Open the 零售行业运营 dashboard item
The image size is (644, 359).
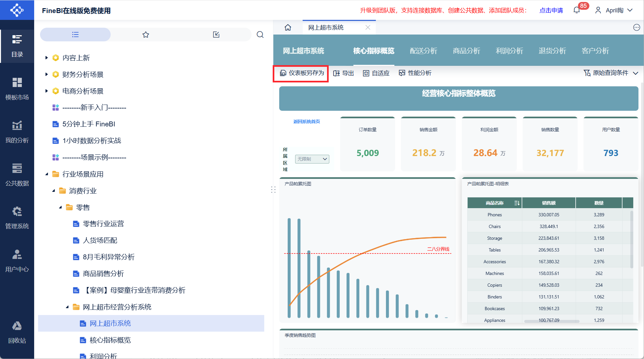tap(103, 224)
